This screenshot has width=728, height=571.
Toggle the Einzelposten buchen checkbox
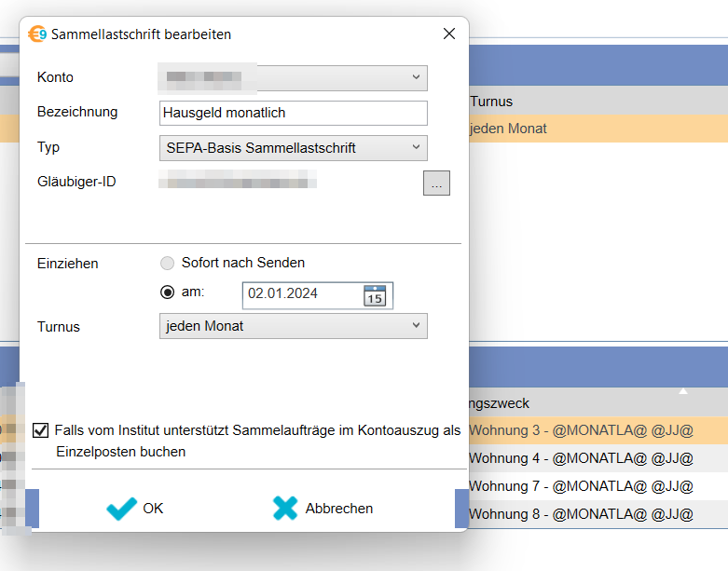pyautogui.click(x=40, y=430)
